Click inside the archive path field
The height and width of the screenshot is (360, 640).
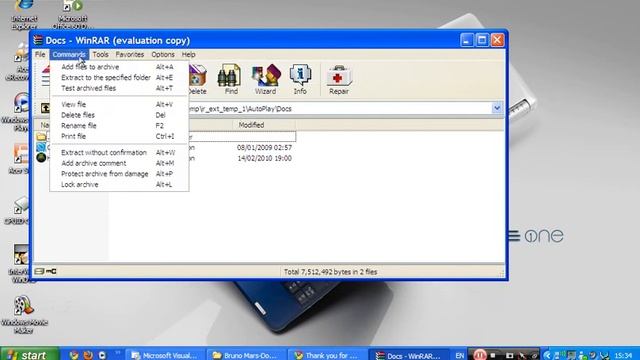pyautogui.click(x=340, y=109)
